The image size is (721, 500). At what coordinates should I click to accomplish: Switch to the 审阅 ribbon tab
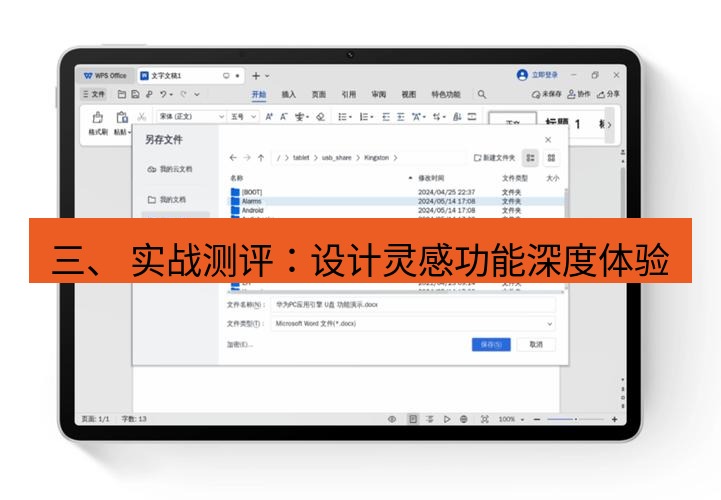click(x=378, y=94)
